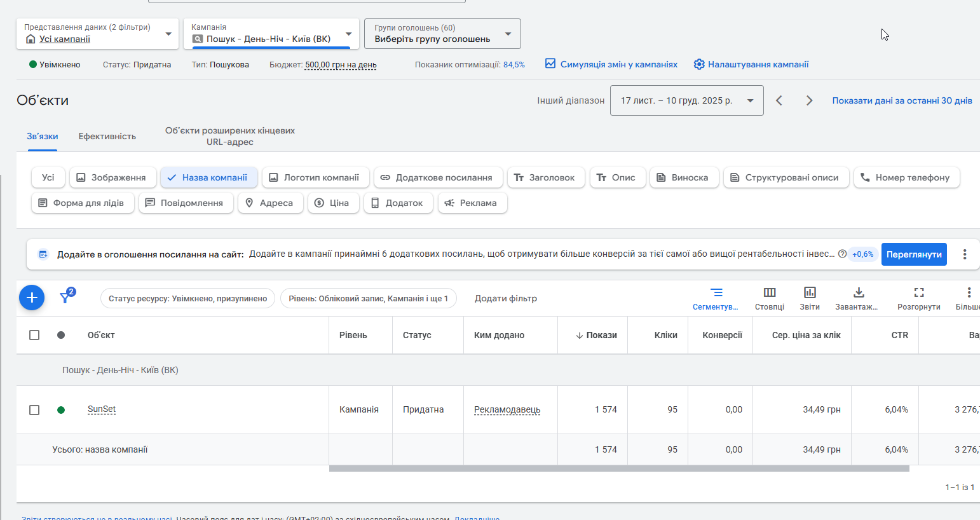This screenshot has height=520, width=980.
Task: Switch to the Зв'язки tab
Action: tap(43, 136)
